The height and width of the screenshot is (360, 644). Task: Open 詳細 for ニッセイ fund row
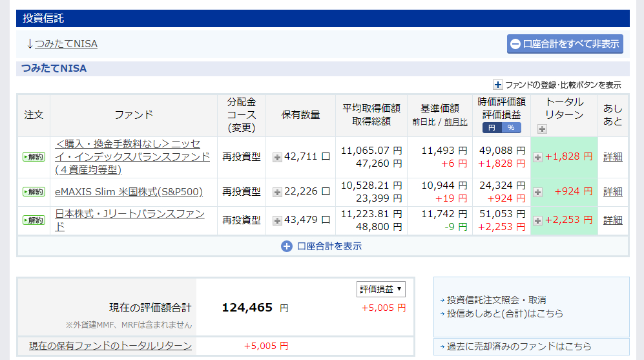pyautogui.click(x=612, y=157)
